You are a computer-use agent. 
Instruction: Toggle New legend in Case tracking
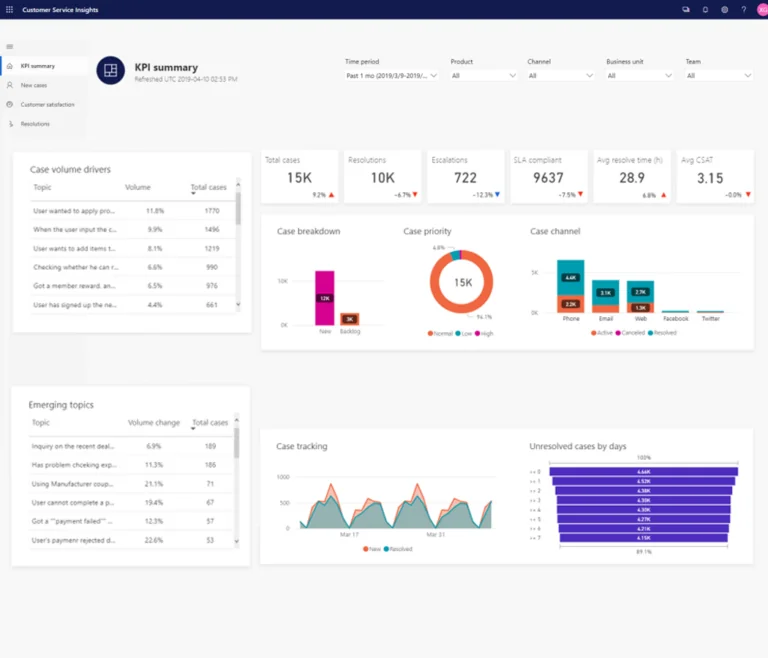[372, 549]
